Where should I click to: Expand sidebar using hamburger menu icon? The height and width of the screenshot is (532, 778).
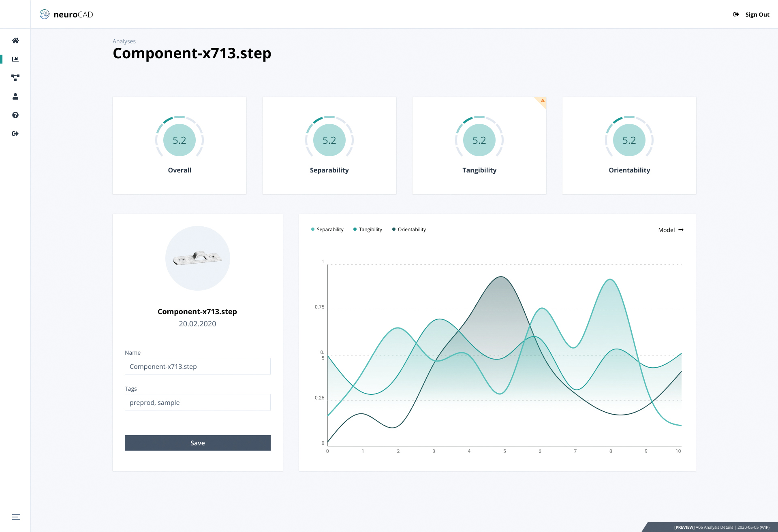pyautogui.click(x=16, y=517)
